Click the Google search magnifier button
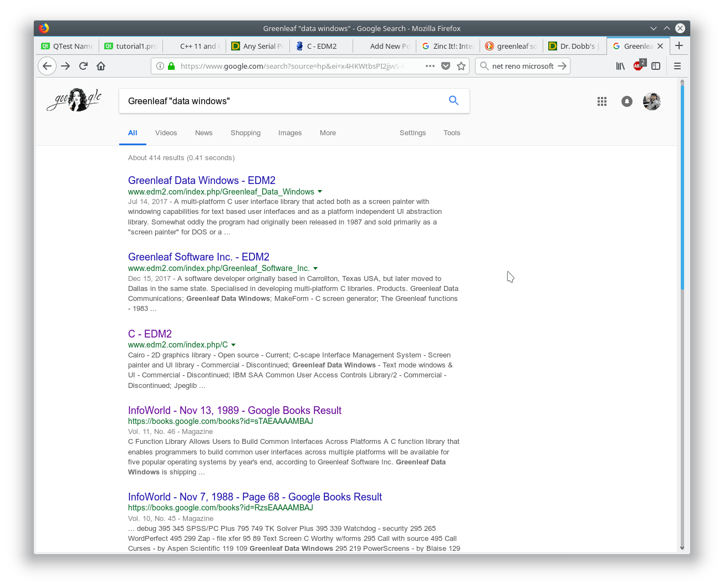The image size is (724, 588). click(453, 100)
